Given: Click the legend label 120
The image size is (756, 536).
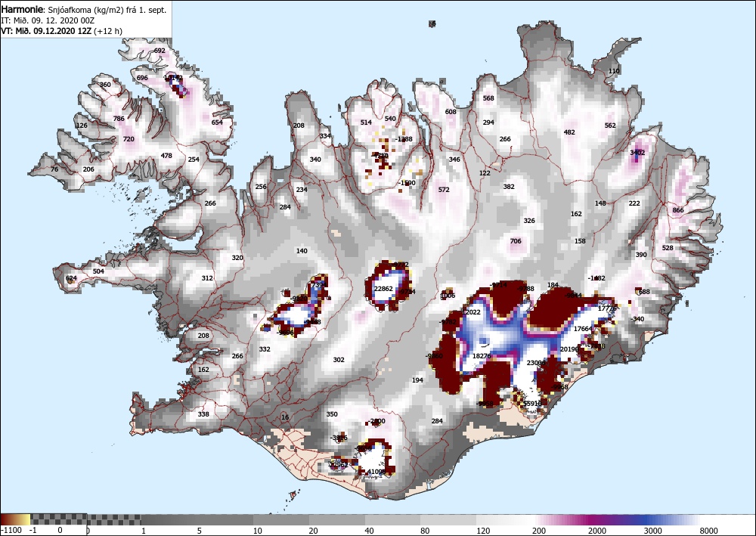Looking at the screenshot, I should (x=483, y=530).
